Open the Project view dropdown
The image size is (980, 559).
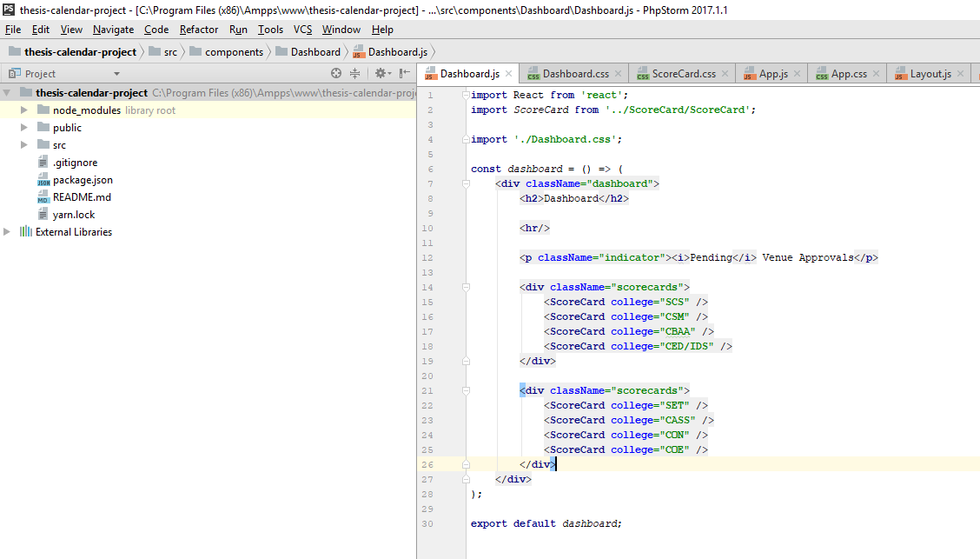(x=117, y=74)
